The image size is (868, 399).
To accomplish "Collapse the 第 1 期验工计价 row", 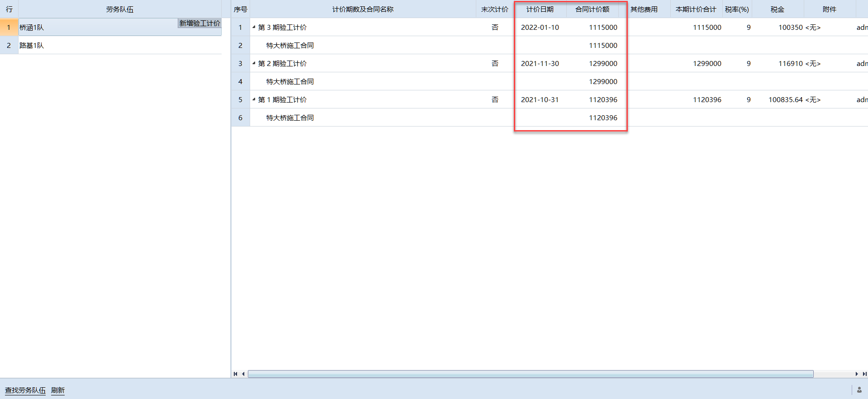I will pos(254,99).
